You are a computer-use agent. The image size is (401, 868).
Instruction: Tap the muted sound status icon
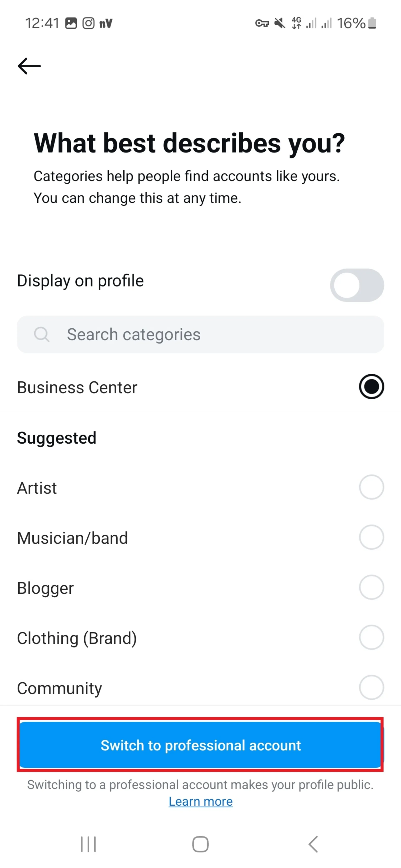[x=279, y=23]
